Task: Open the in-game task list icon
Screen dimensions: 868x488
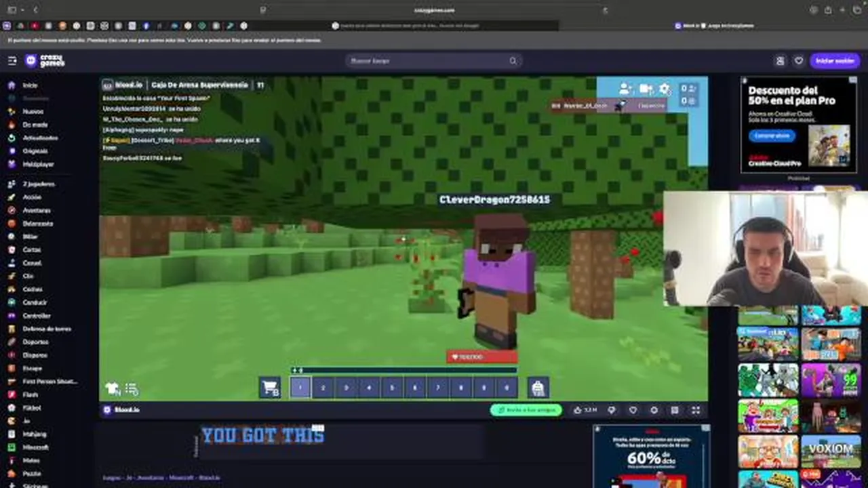Action: pos(132,389)
